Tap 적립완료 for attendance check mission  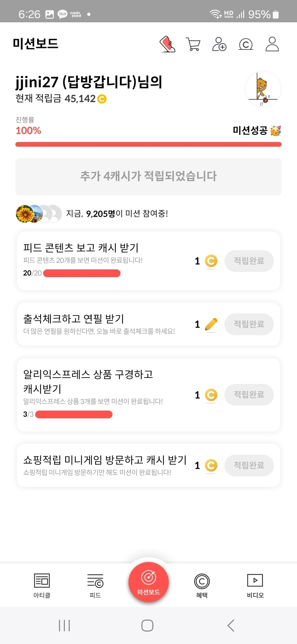249,324
